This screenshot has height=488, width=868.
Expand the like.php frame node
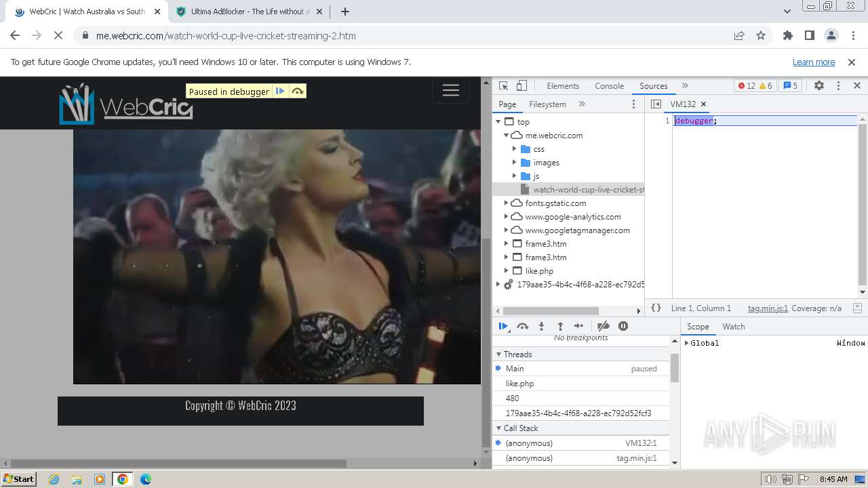[x=506, y=271]
